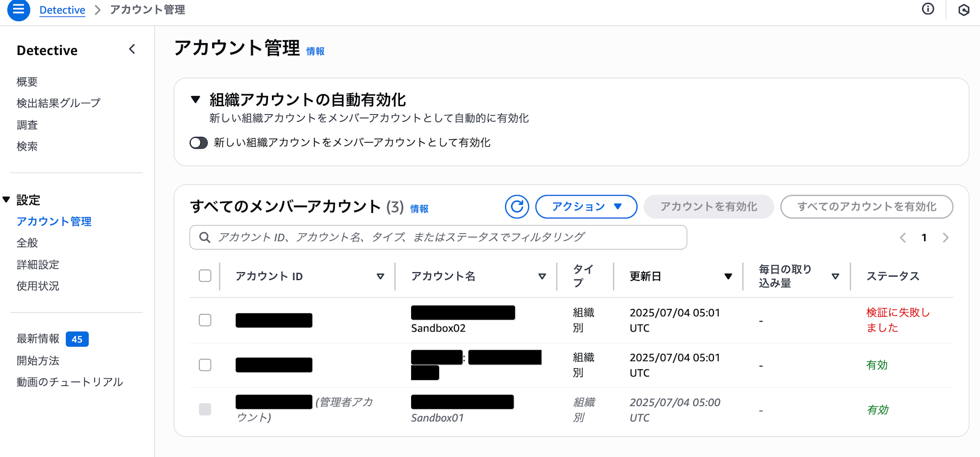Refresh the member accounts list
Image resolution: width=980 pixels, height=457 pixels.
[x=517, y=206]
